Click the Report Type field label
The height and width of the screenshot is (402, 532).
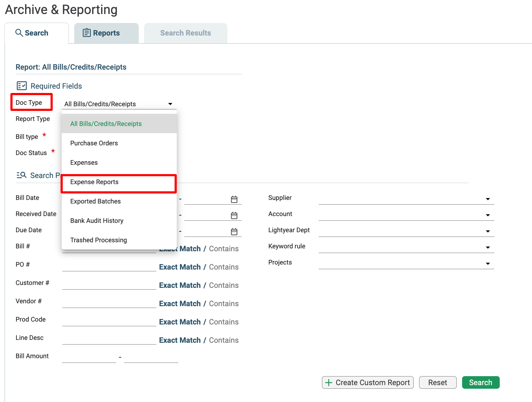pyautogui.click(x=33, y=119)
